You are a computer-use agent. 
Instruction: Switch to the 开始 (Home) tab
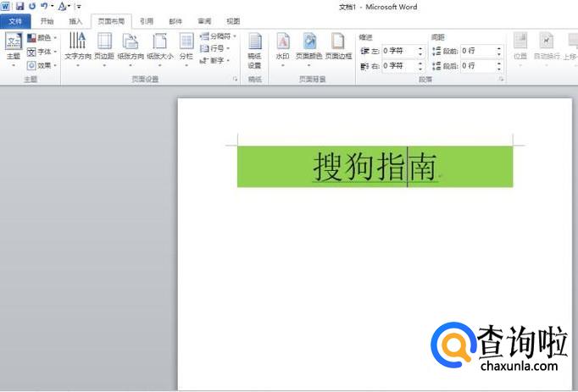coord(47,21)
